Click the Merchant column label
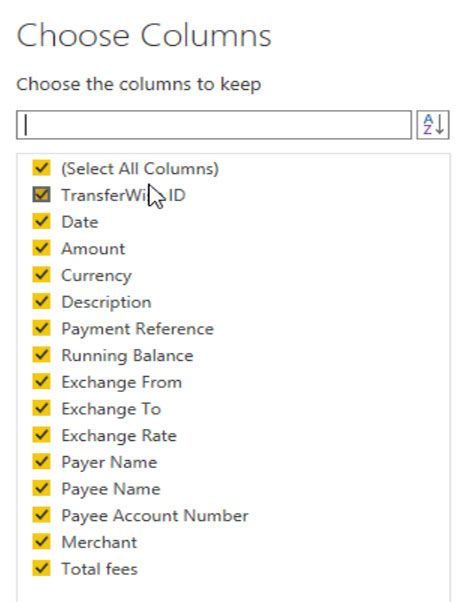 [99, 542]
